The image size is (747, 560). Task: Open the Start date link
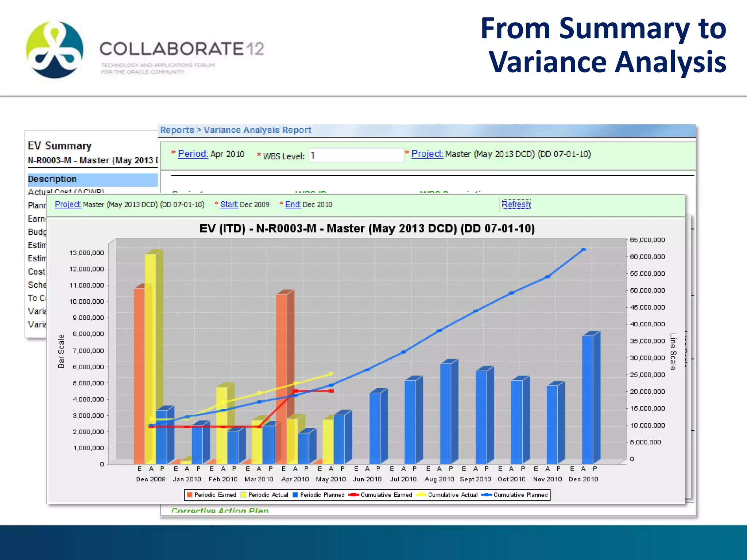[229, 205]
